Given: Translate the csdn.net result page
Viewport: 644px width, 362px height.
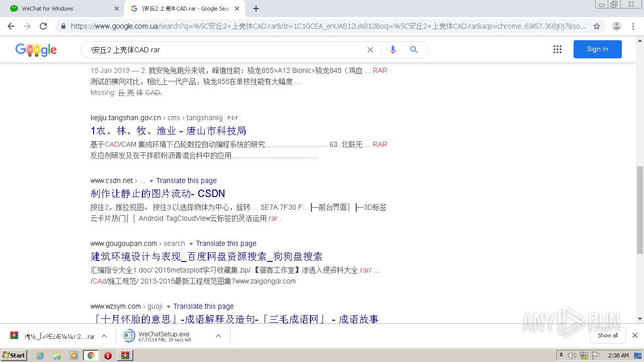Looking at the screenshot, I should click(x=186, y=180).
